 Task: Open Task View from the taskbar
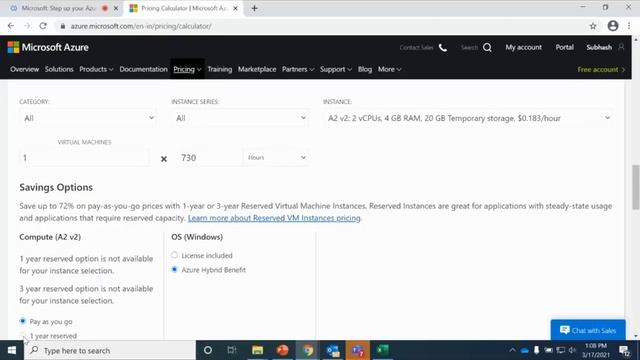coord(232,350)
